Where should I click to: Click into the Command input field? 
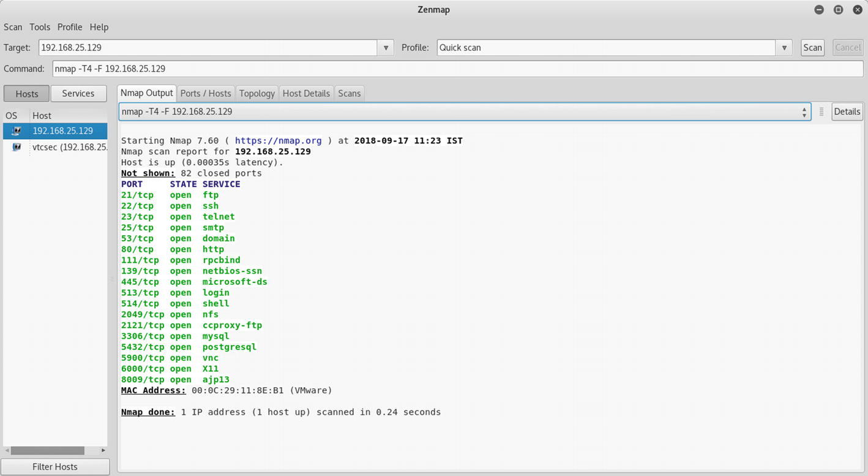[458, 69]
